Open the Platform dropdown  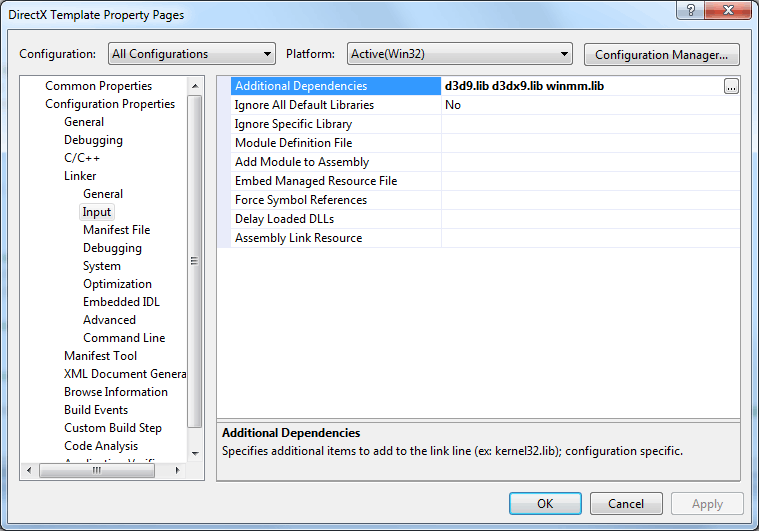tap(459, 54)
